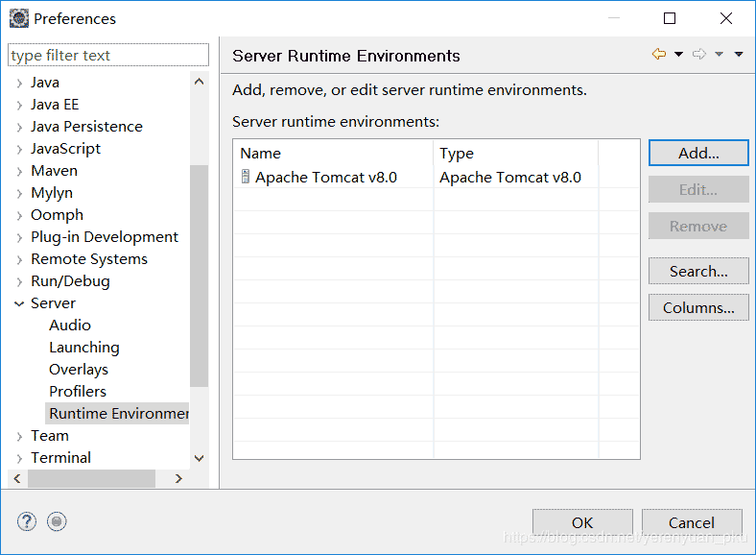Select Runtime Environments in the tree
The width and height of the screenshot is (756, 555).
(x=119, y=414)
